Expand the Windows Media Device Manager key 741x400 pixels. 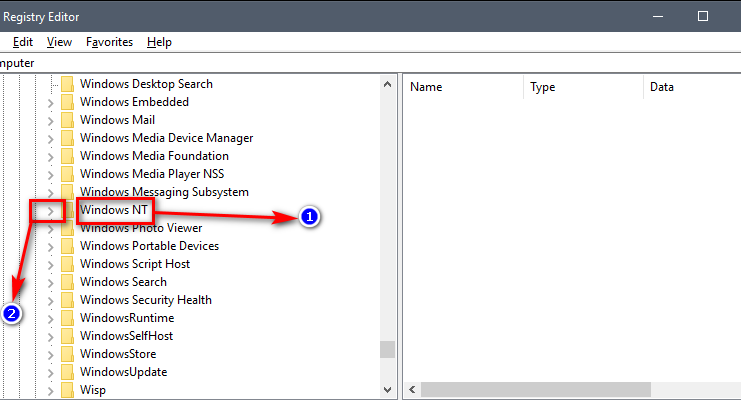(x=51, y=139)
